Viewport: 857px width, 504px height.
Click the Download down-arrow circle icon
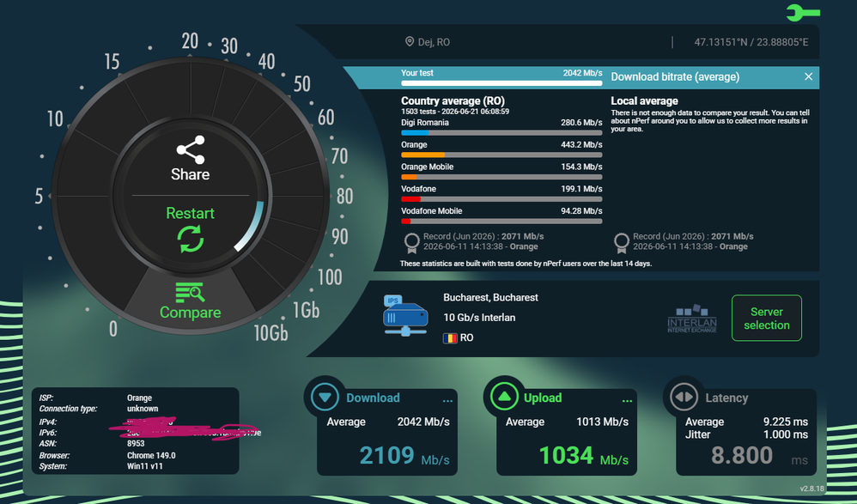325,397
